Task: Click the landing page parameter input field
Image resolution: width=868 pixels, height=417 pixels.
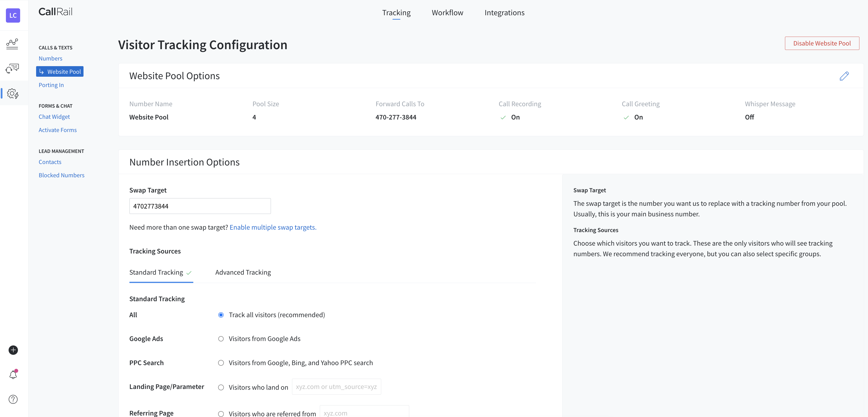Action: [336, 387]
